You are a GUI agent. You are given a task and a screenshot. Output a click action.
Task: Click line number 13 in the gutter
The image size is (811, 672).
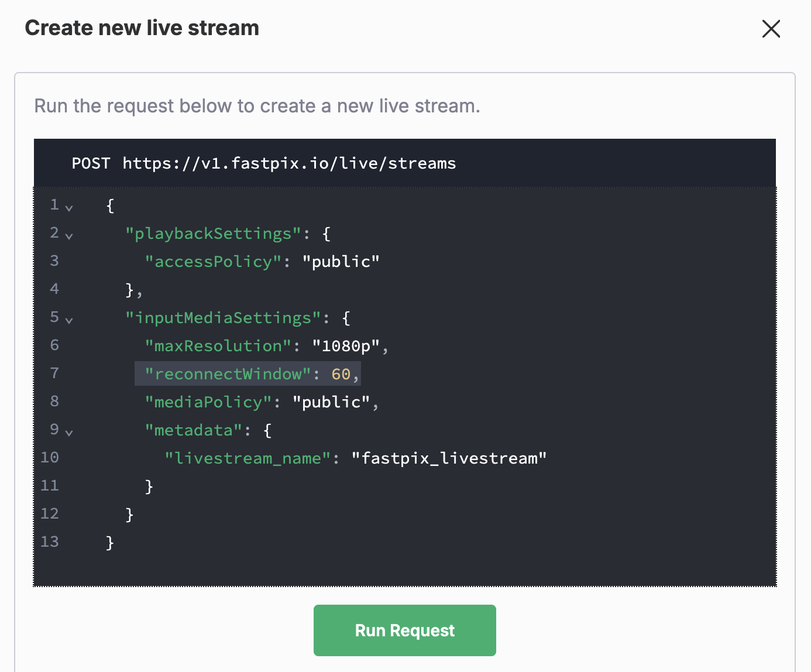(x=50, y=541)
